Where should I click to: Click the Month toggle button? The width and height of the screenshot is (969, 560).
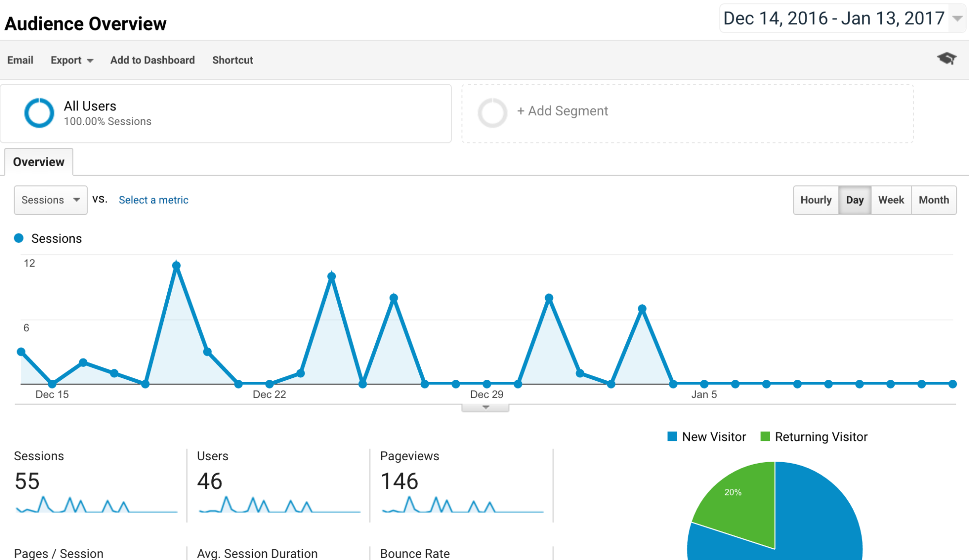tap(934, 200)
